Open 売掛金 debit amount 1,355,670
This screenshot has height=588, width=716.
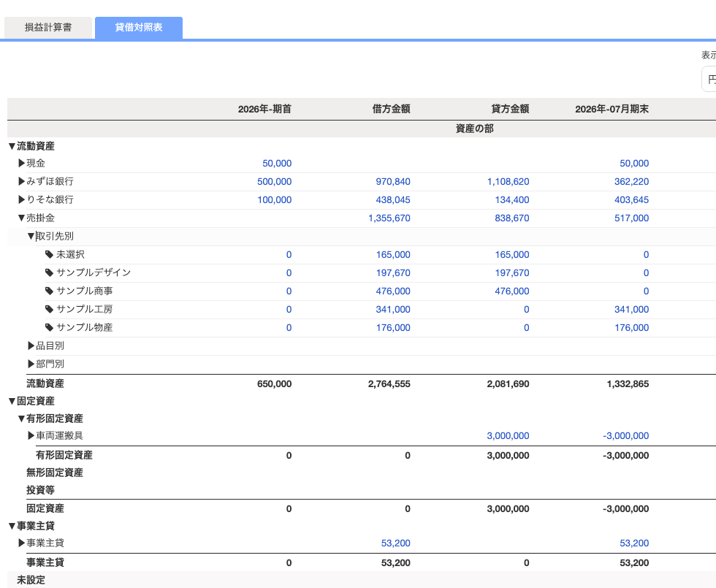coord(389,218)
